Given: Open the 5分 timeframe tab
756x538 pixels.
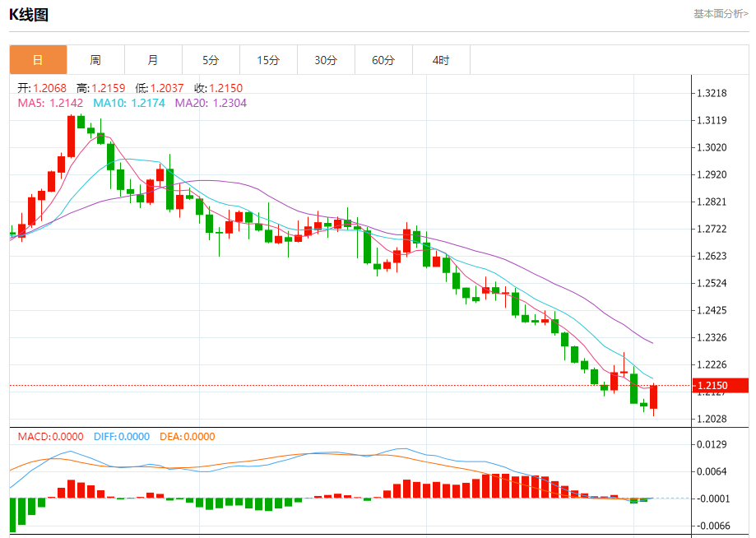Looking at the screenshot, I should (x=211, y=60).
